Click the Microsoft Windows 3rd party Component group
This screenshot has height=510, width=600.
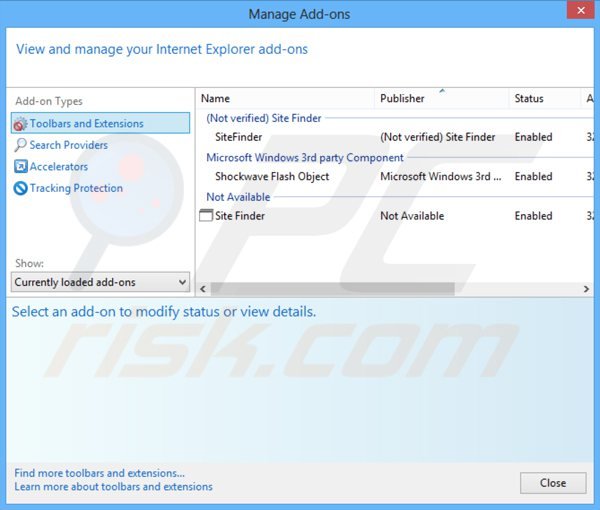pyautogui.click(x=305, y=158)
